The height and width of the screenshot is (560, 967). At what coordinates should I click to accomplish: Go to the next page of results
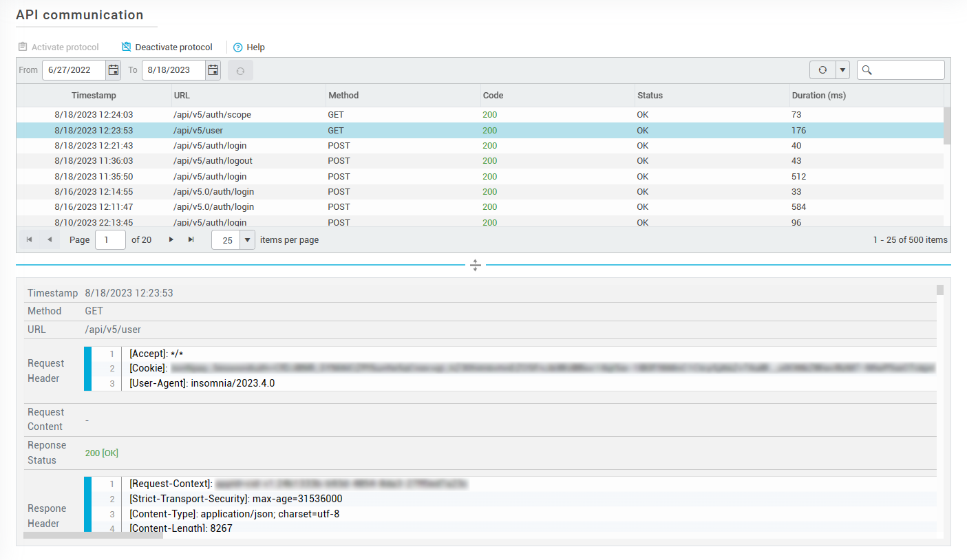171,239
